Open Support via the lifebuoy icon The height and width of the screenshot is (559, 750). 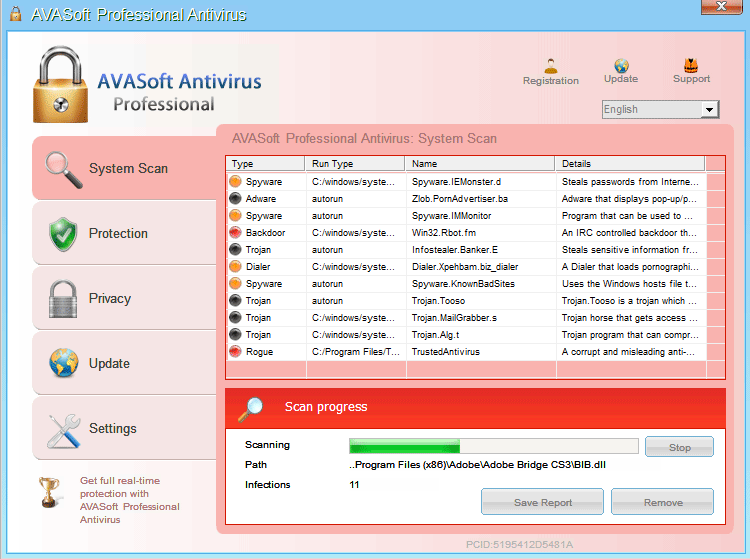[x=691, y=65]
